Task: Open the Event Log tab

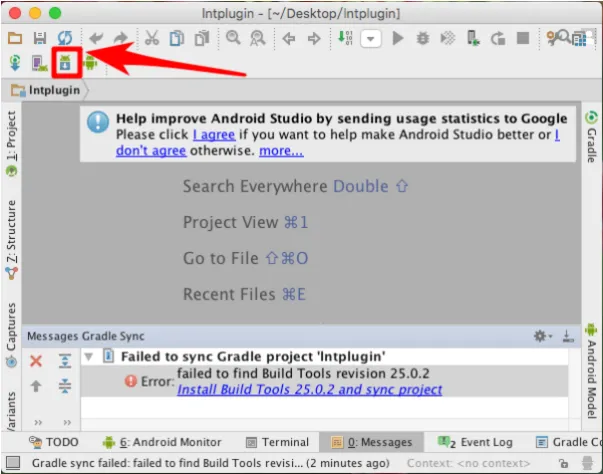Action: (475, 442)
